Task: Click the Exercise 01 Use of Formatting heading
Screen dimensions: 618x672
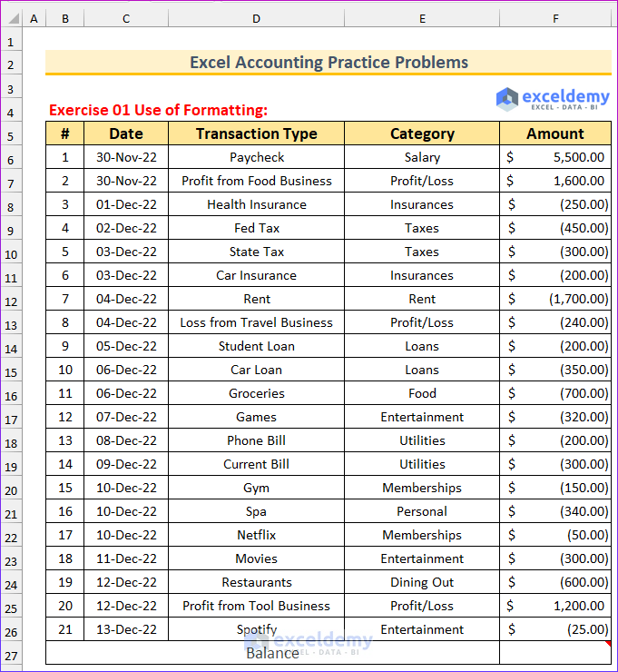Action: tap(158, 110)
